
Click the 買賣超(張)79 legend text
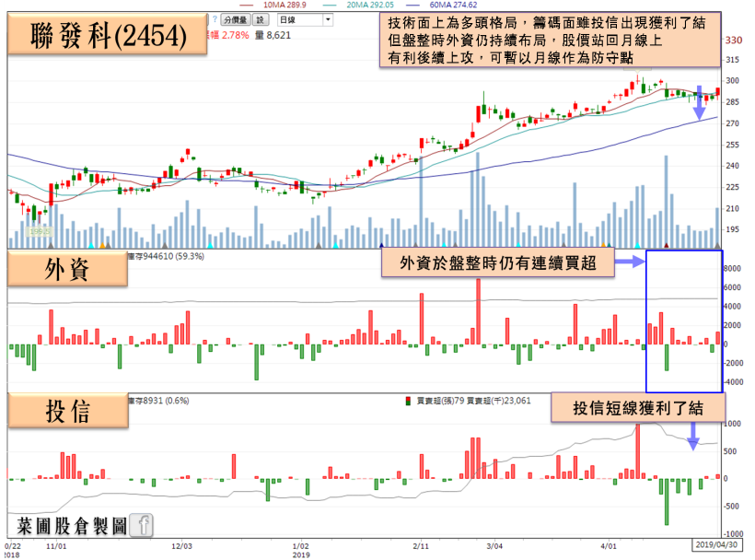click(x=441, y=401)
